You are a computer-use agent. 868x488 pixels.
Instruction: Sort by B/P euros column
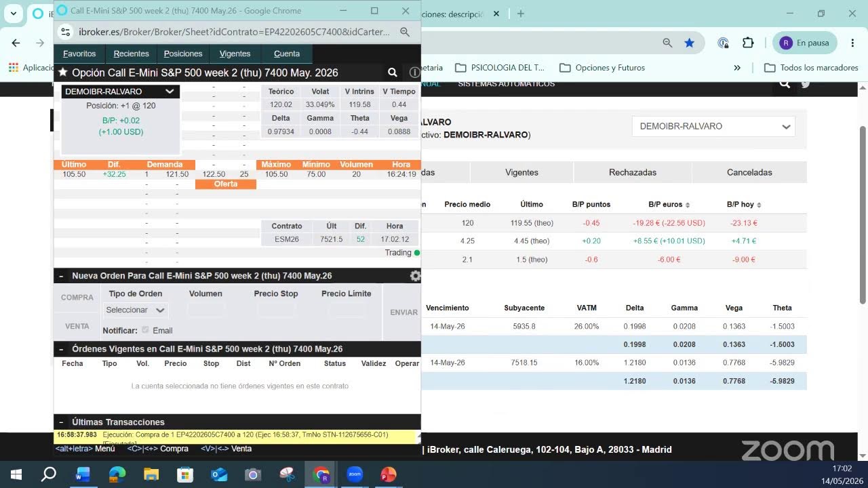tap(668, 205)
